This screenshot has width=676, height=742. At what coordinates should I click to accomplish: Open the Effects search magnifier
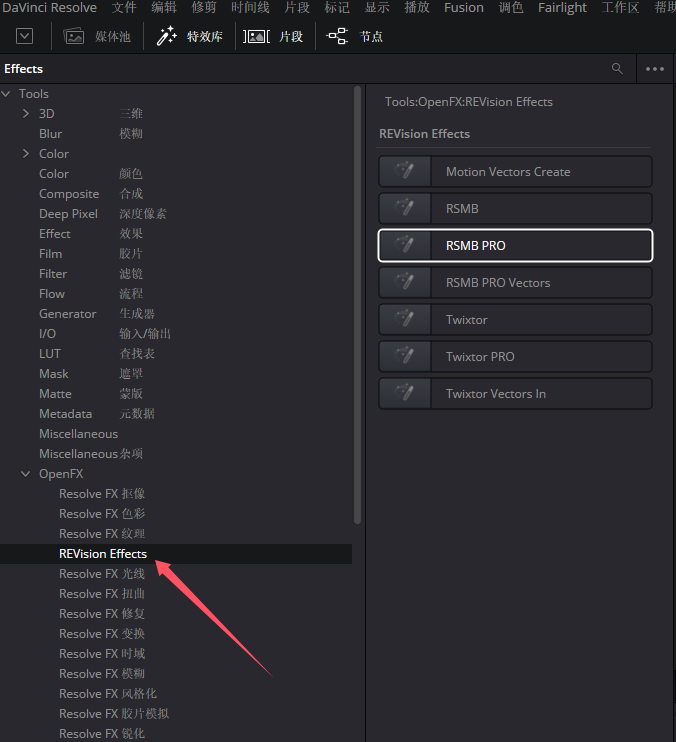617,69
